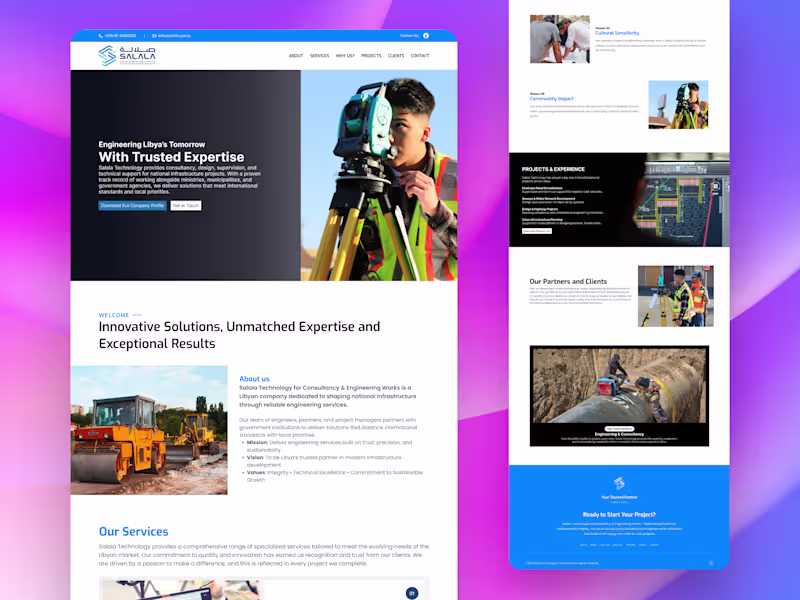The height and width of the screenshot is (600, 800).
Task: Click the 'Download Projects List' button
Action: (536, 230)
